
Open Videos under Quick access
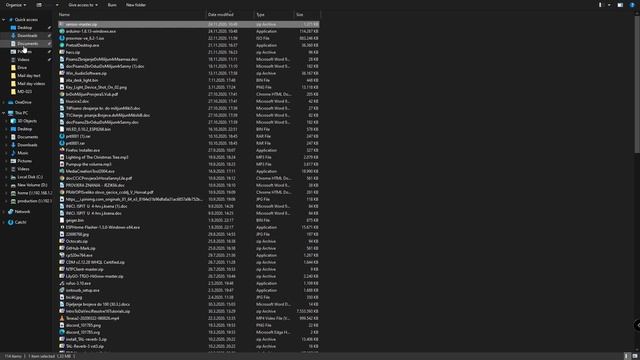(x=23, y=60)
